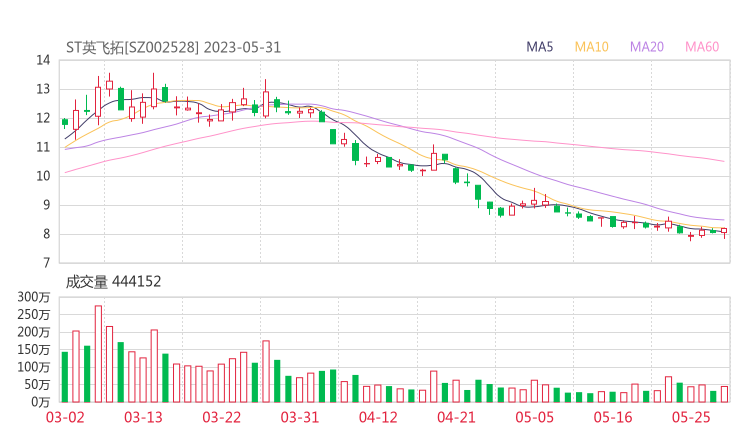Click the first green volume bar at 03-02
Viewport: 740px width, 440px height.
coord(65,377)
